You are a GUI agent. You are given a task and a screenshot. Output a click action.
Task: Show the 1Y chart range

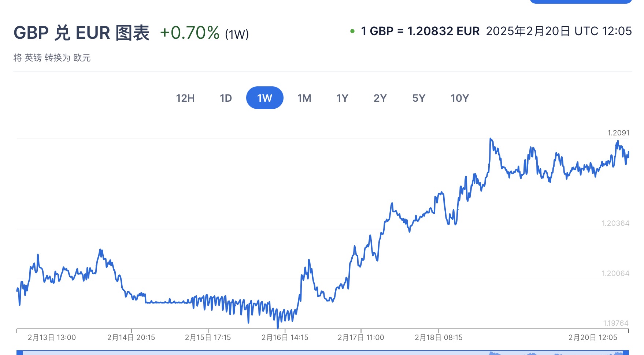click(342, 98)
